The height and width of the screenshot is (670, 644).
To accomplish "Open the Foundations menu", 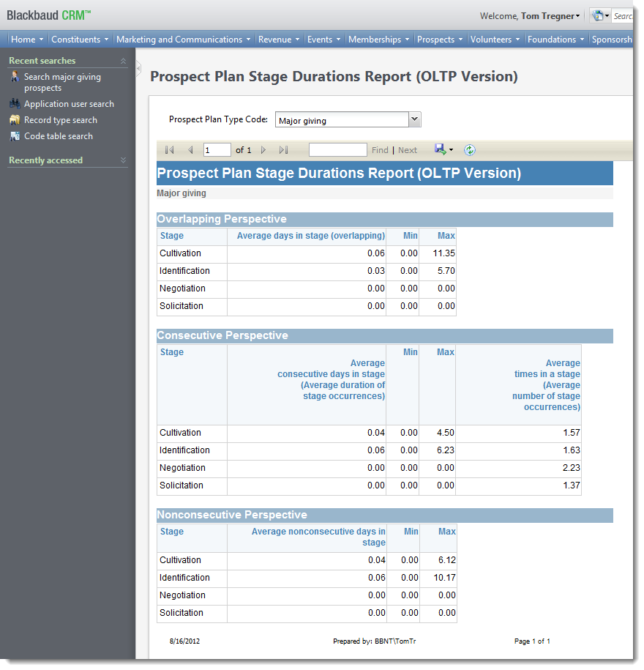I will click(555, 40).
